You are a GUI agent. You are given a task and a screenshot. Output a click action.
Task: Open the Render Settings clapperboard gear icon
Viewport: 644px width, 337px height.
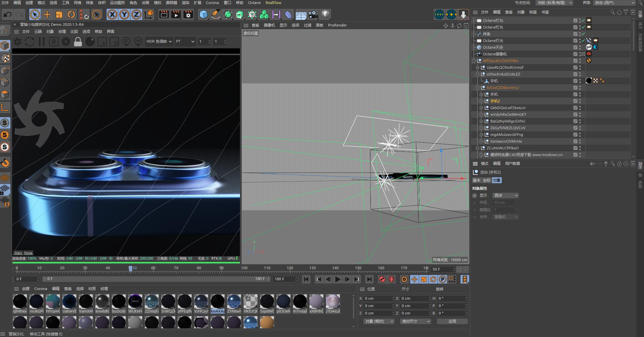(x=188, y=14)
